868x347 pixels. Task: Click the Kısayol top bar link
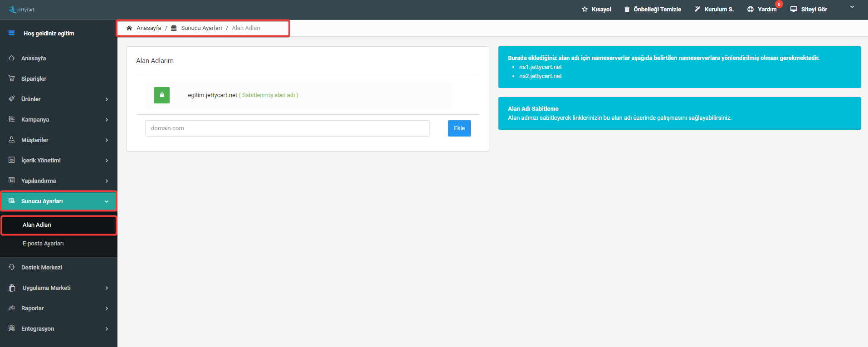[601, 9]
